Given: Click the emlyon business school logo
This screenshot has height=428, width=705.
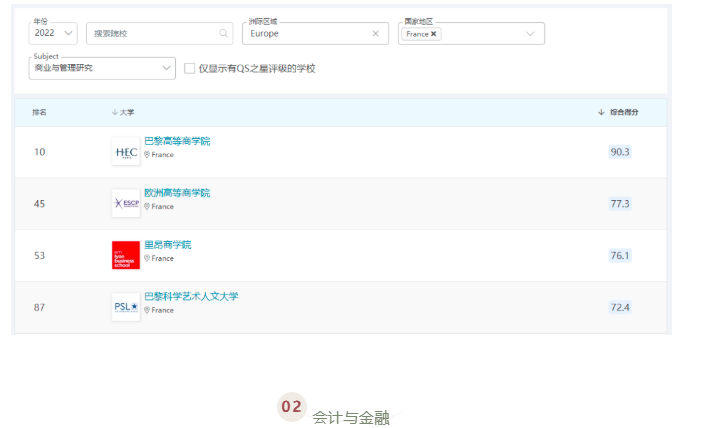Looking at the screenshot, I should tap(126, 255).
